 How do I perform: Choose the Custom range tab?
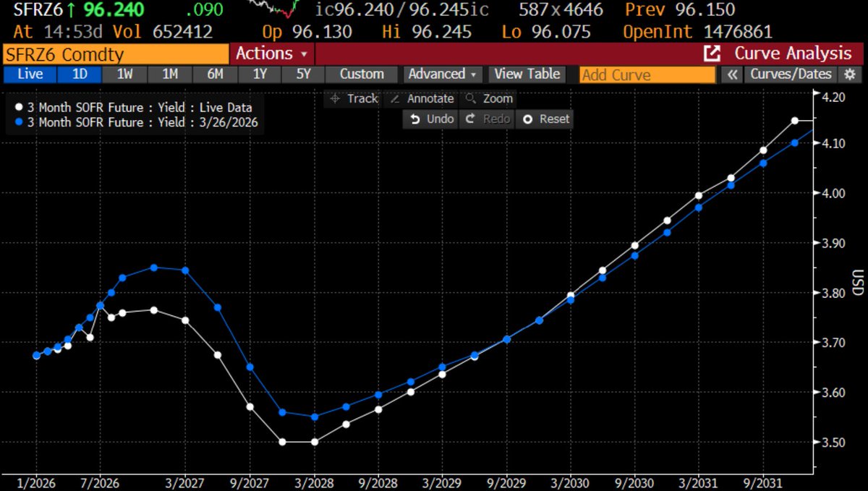point(362,74)
